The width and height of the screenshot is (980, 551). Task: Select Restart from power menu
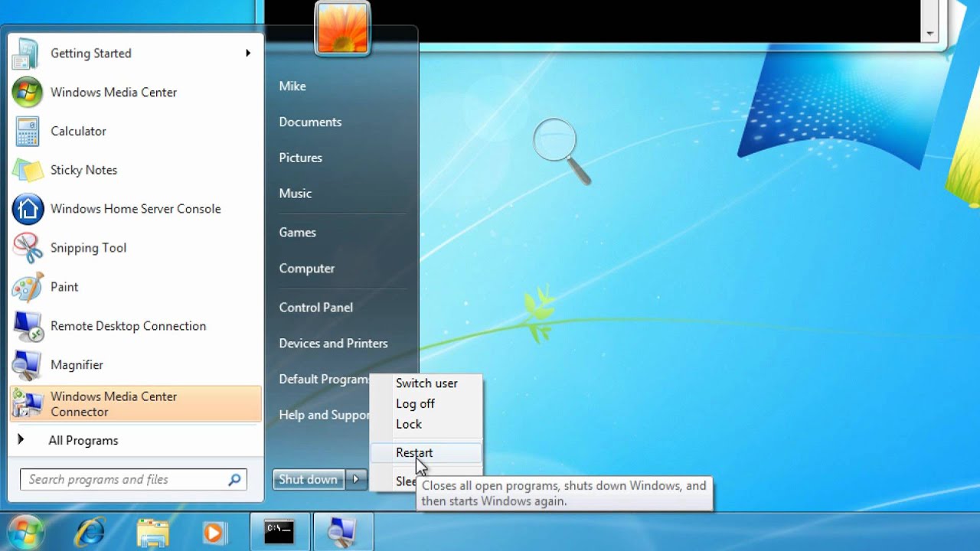tap(426, 453)
